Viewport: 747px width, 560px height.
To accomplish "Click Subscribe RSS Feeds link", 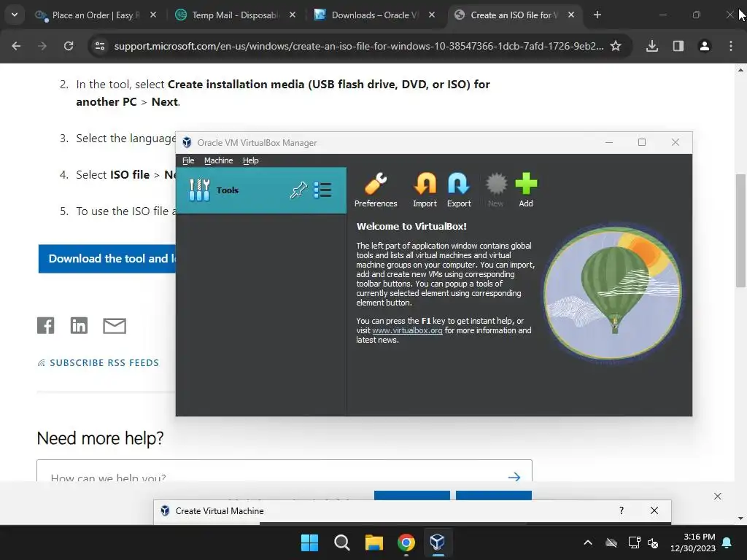I will pos(98,363).
